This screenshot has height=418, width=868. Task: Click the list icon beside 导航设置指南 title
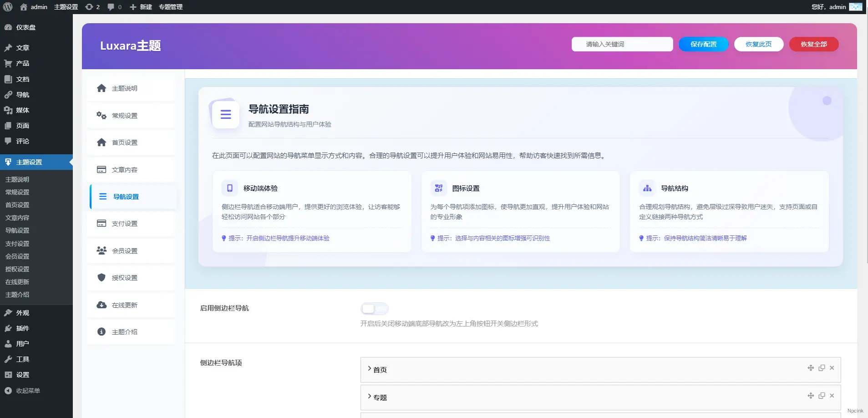pos(225,114)
